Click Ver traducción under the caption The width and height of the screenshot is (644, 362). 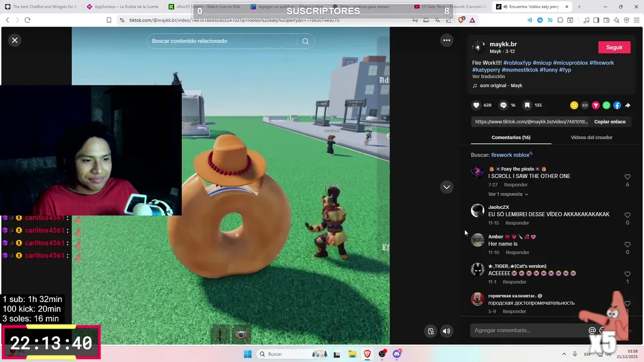pyautogui.click(x=488, y=76)
